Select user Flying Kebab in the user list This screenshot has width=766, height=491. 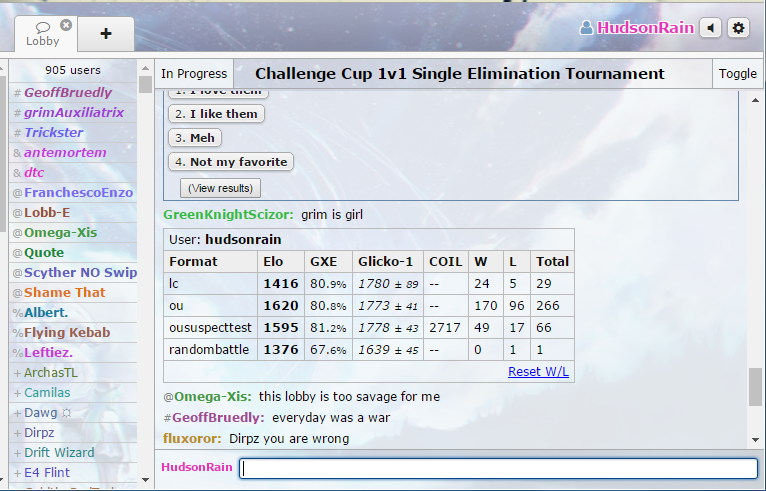[x=73, y=333]
